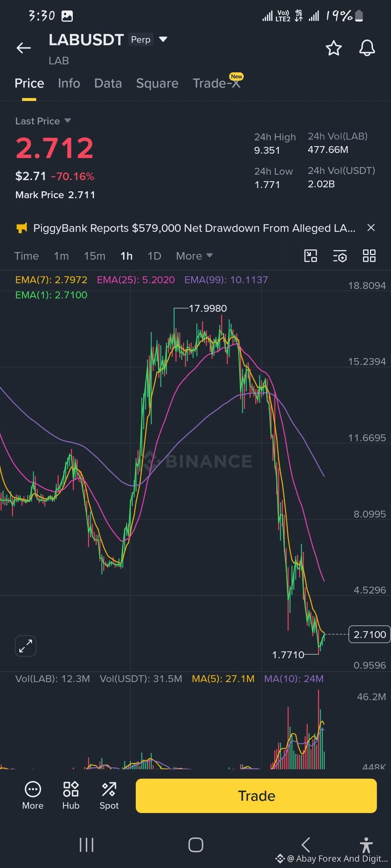Image resolution: width=391 pixels, height=868 pixels.
Task: Tap the MA(5) volume indicator label
Action: (x=223, y=678)
